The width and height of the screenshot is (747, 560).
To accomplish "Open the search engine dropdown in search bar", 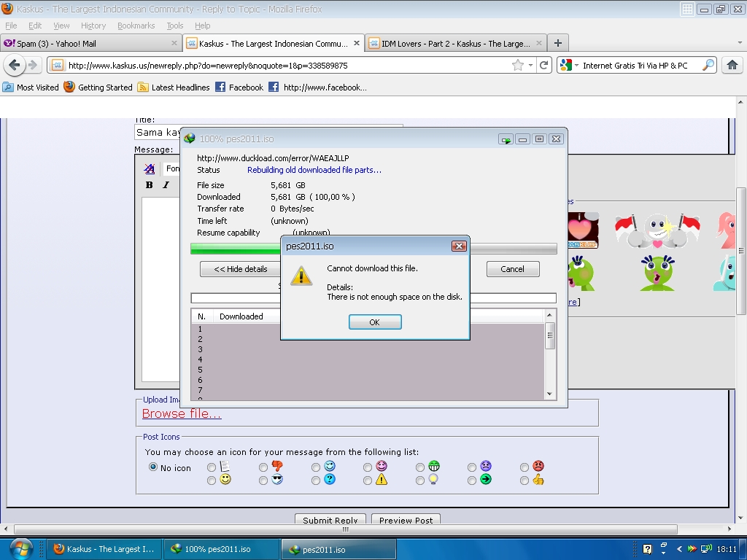I will coord(569,66).
